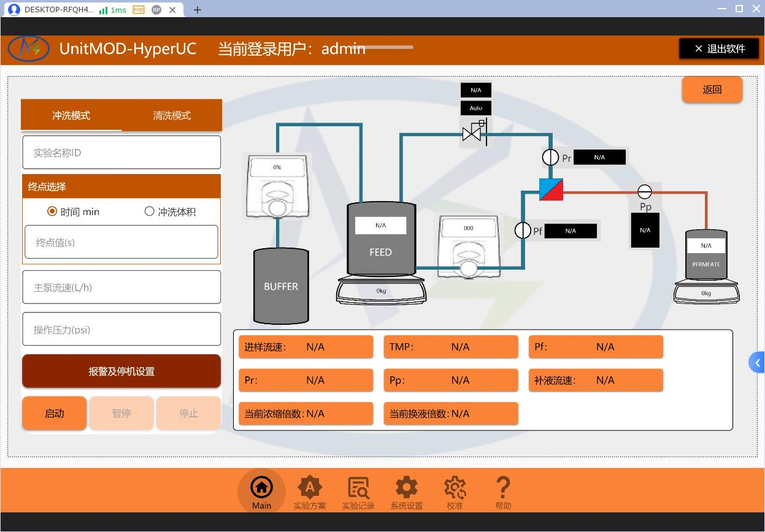Click the 当前浓缩倍数 readout
The image size is (765, 532).
[x=306, y=414]
